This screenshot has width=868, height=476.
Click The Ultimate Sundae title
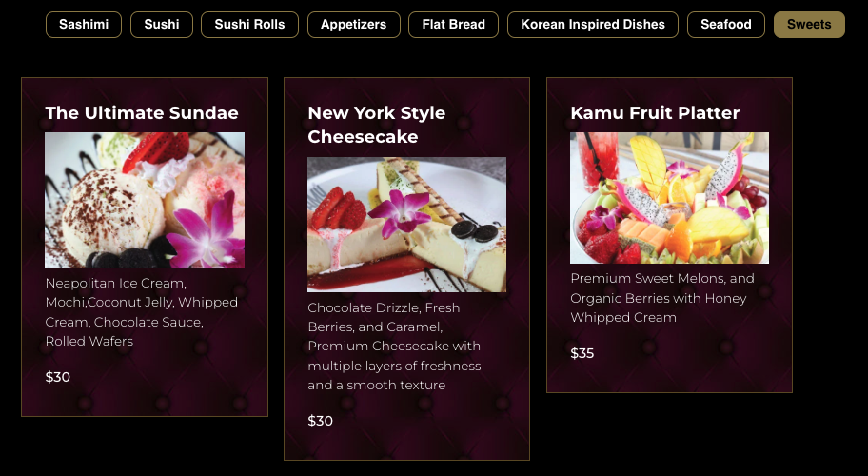[x=142, y=113]
